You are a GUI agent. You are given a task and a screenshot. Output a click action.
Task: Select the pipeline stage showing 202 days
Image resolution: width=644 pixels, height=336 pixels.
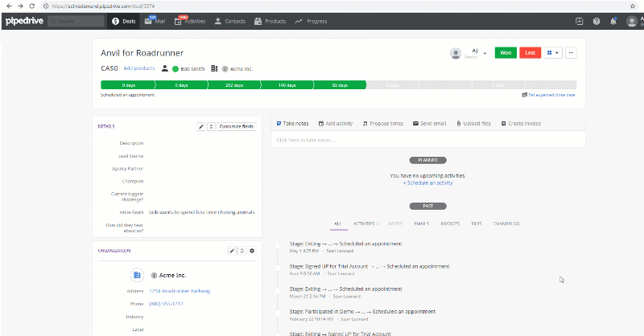pyautogui.click(x=234, y=85)
